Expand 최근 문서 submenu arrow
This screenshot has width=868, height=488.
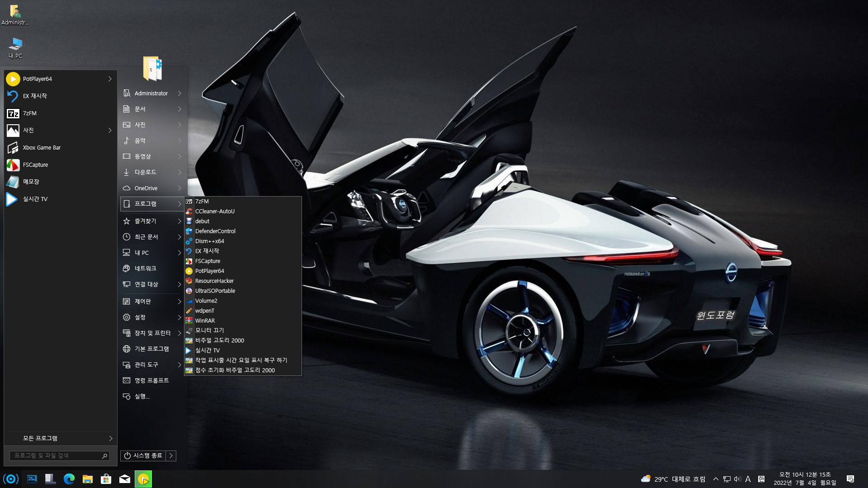click(x=179, y=237)
